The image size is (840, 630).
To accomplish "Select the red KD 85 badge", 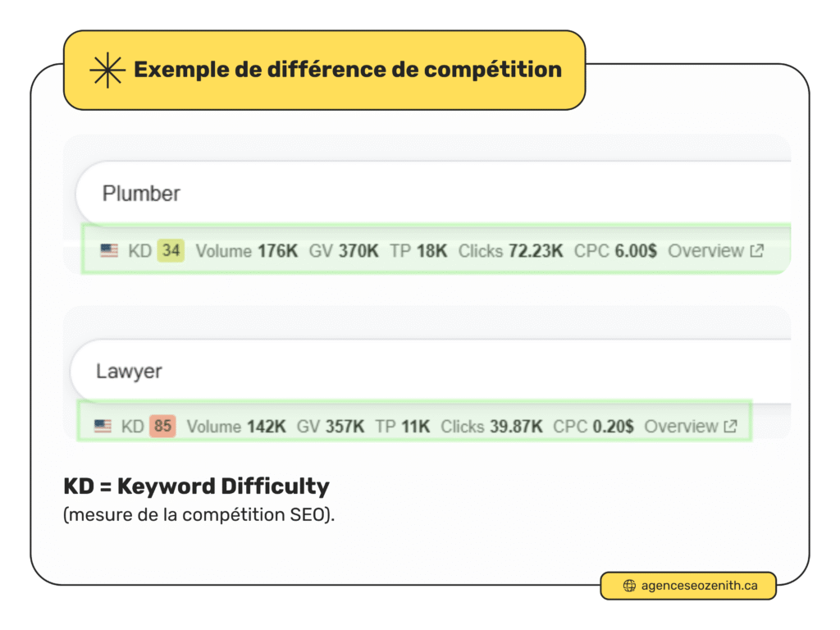I will [x=162, y=427].
